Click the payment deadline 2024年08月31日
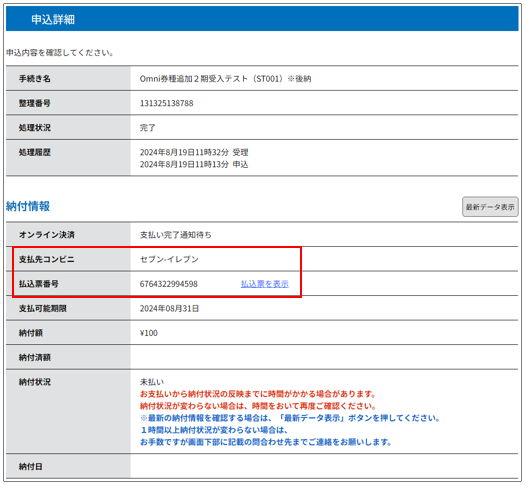Screen dimensions: 526x485 tap(169, 308)
